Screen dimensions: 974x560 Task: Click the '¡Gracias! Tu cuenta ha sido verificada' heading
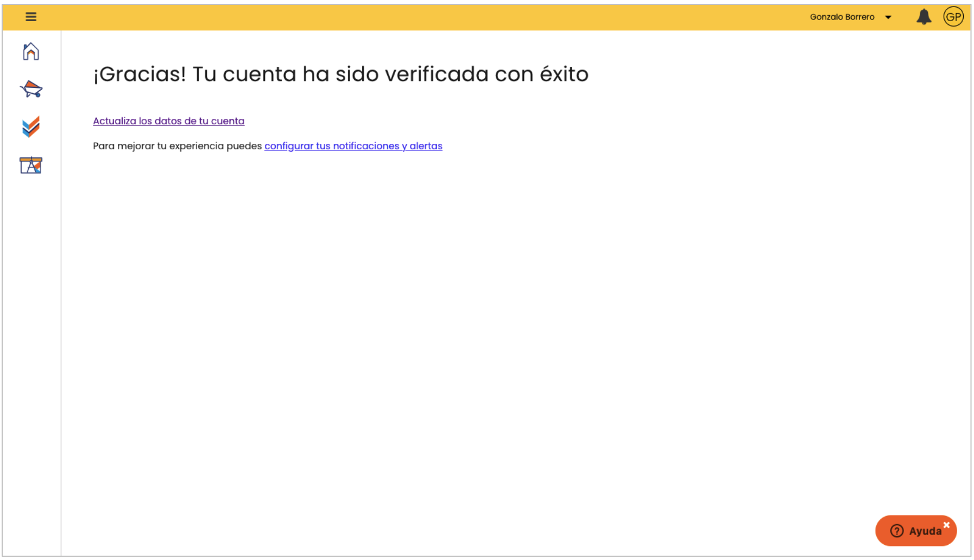(341, 74)
